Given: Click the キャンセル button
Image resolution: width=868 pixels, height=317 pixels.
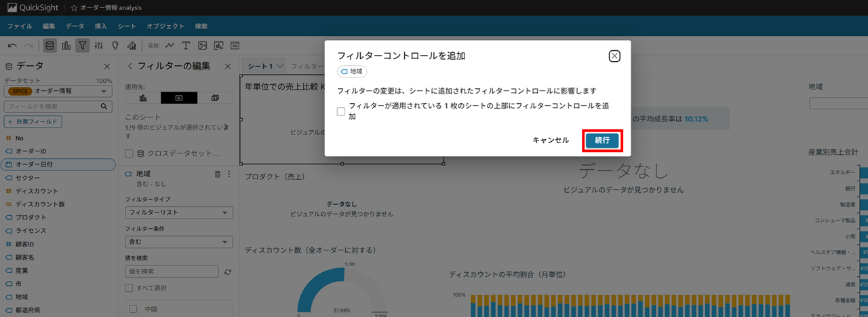Looking at the screenshot, I should [x=551, y=140].
